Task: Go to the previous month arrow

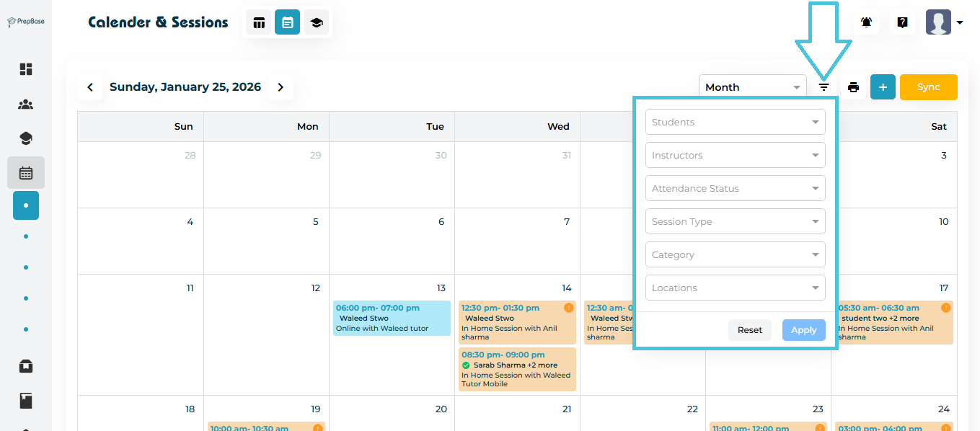Action: pyautogui.click(x=90, y=87)
